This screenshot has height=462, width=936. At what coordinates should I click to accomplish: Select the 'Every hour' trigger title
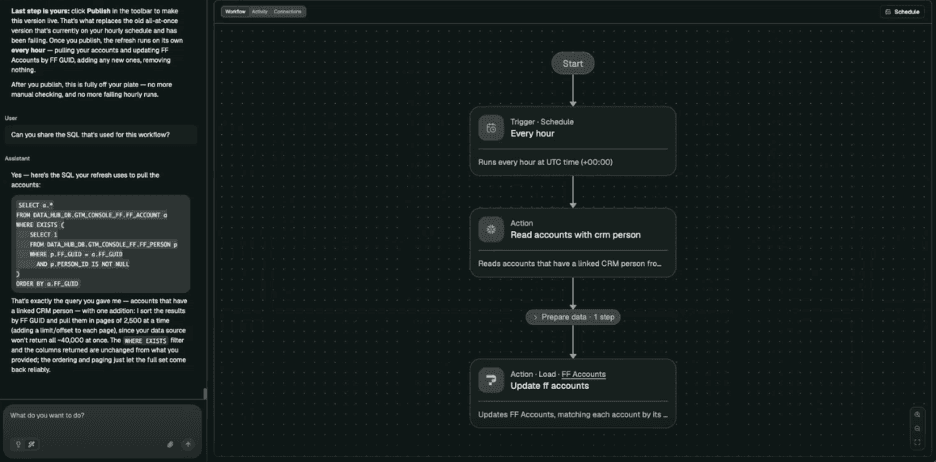click(x=532, y=134)
